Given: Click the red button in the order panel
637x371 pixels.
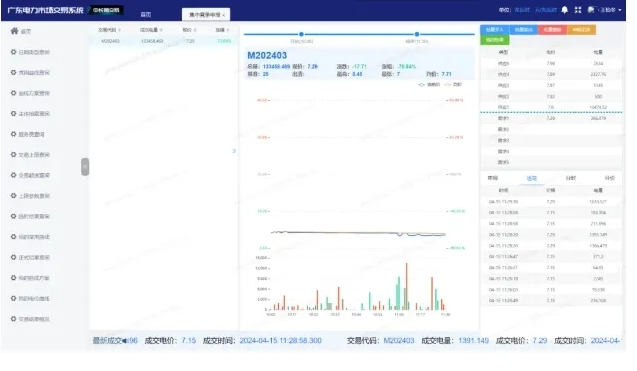Looking at the screenshot, I should [552, 30].
